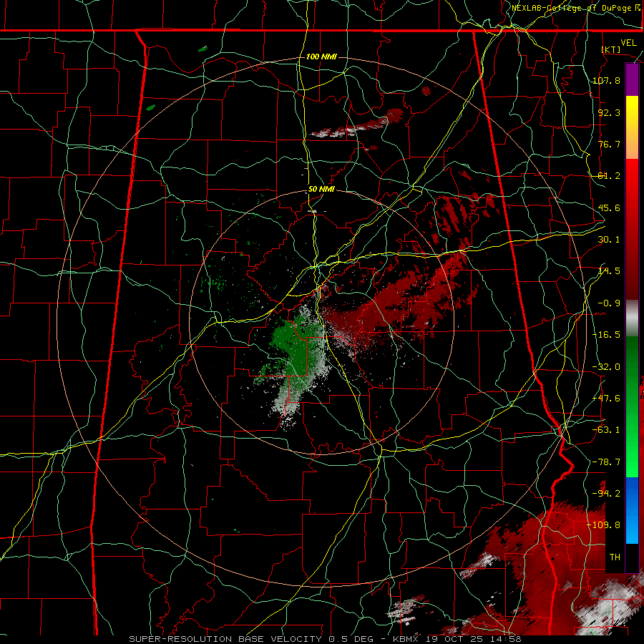Image resolution: width=644 pixels, height=644 pixels.
Task: Click the 14.5 velocity scale value
Action: pyautogui.click(x=609, y=271)
